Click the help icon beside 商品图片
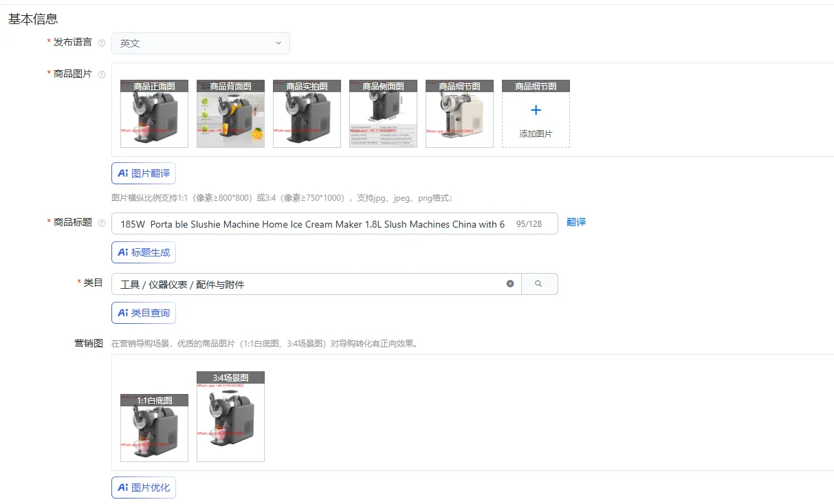This screenshot has height=504, width=834. (102, 74)
